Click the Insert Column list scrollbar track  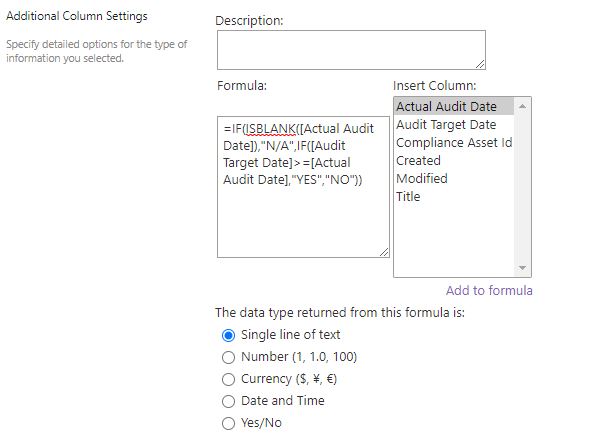tap(522, 187)
